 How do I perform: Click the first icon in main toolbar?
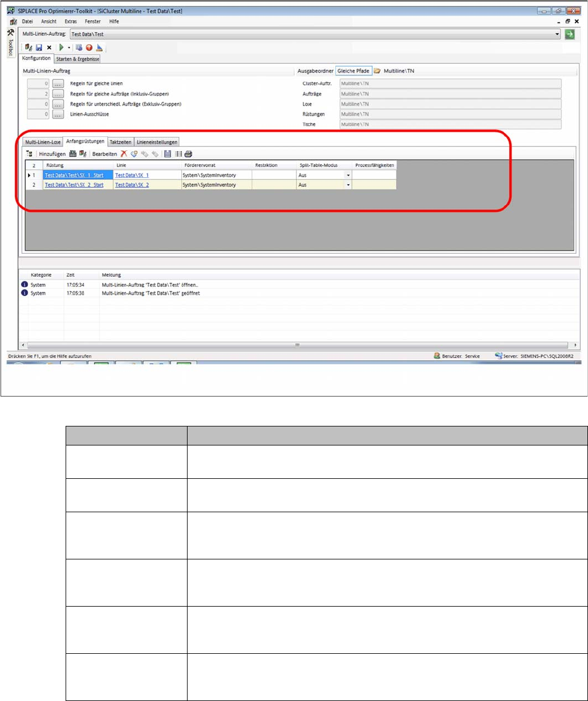[29, 48]
